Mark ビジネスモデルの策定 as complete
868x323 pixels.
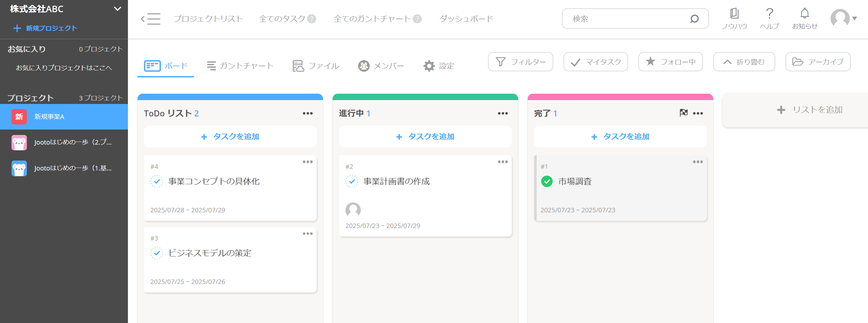click(x=157, y=253)
